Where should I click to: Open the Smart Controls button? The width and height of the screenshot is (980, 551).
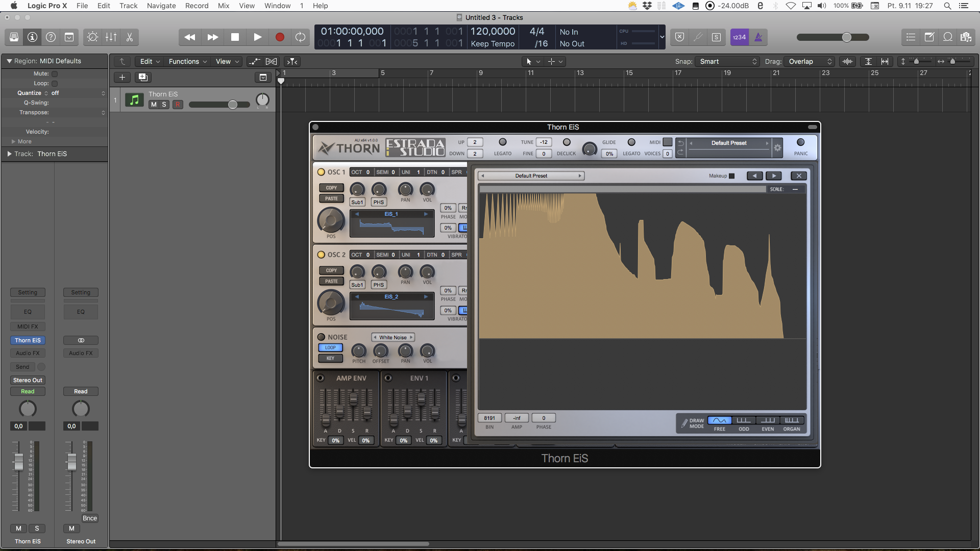click(x=92, y=37)
